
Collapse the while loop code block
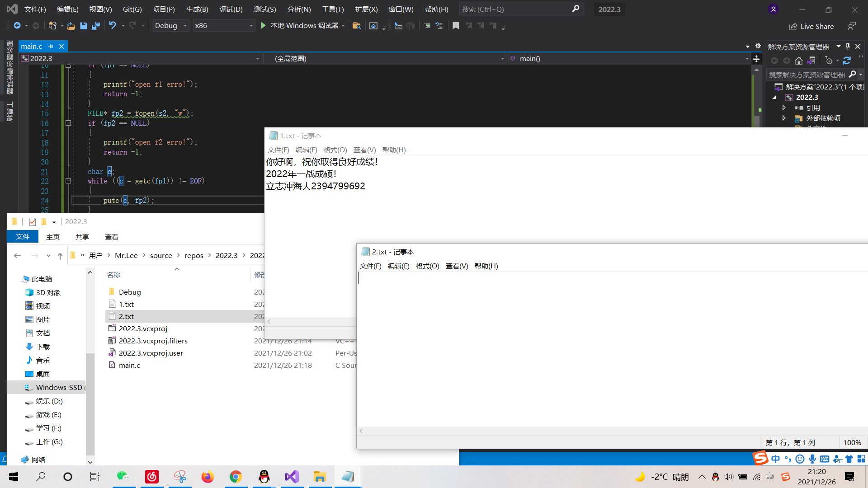[x=68, y=181]
